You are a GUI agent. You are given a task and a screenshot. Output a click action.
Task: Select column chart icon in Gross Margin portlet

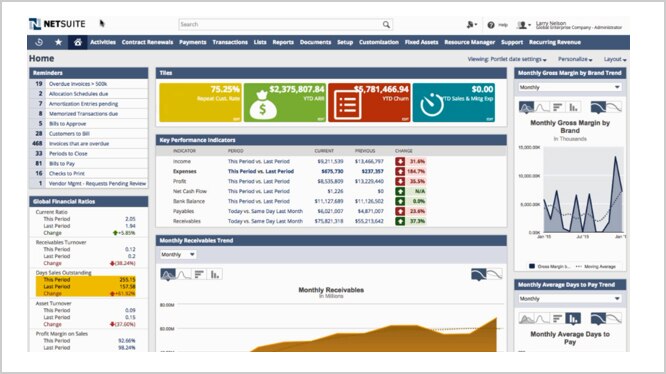(x=573, y=107)
